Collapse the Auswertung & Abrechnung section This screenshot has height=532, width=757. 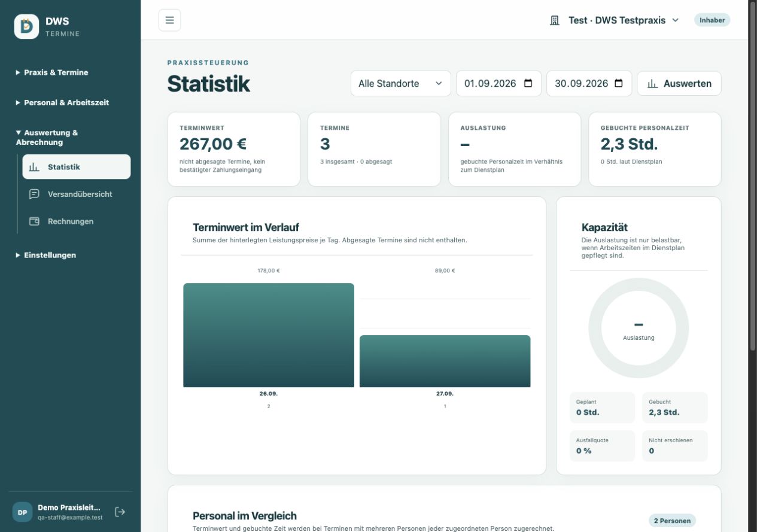(x=47, y=137)
